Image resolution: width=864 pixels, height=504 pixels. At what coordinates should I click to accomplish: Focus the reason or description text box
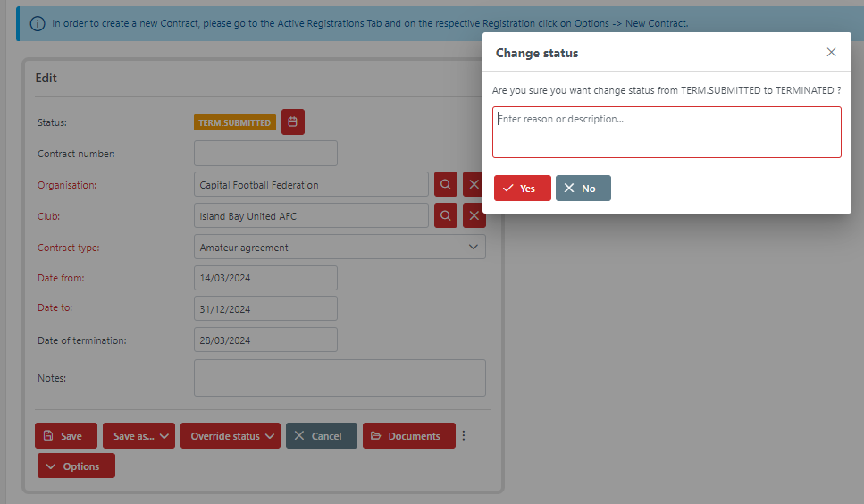pyautogui.click(x=667, y=132)
